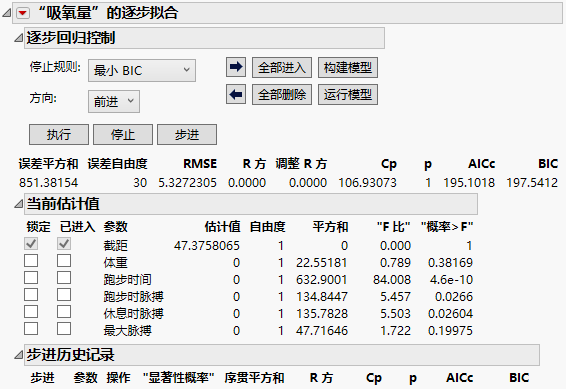This screenshot has height=389, width=566.
Task: Click the 最大脉搏 F ratio 1.722
Action: [x=396, y=331]
